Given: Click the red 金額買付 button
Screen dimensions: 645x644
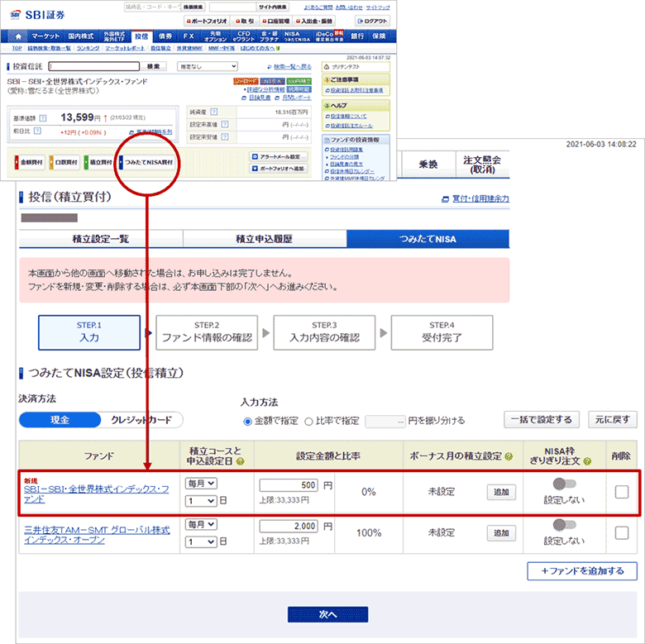Looking at the screenshot, I should click(29, 162).
